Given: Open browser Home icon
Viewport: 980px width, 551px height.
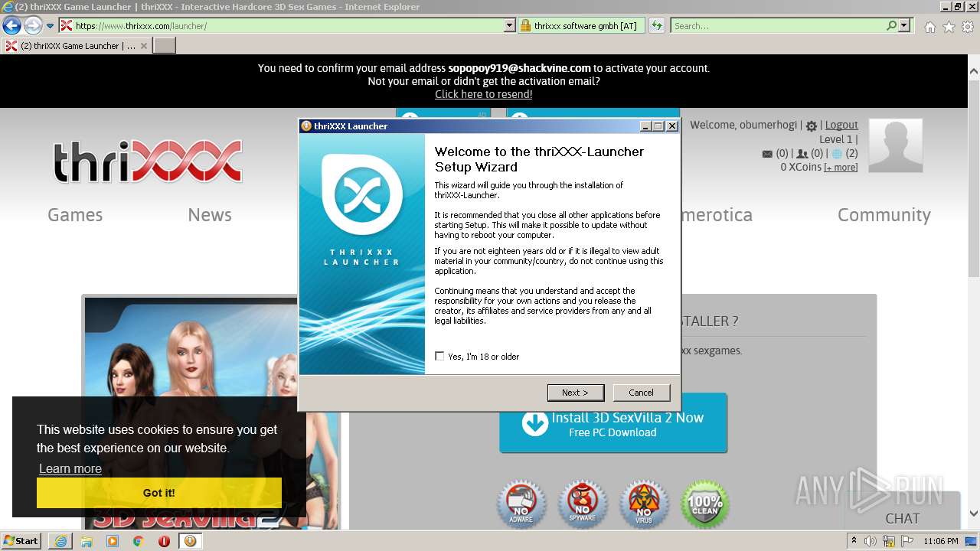Looking at the screenshot, I should click(x=930, y=27).
